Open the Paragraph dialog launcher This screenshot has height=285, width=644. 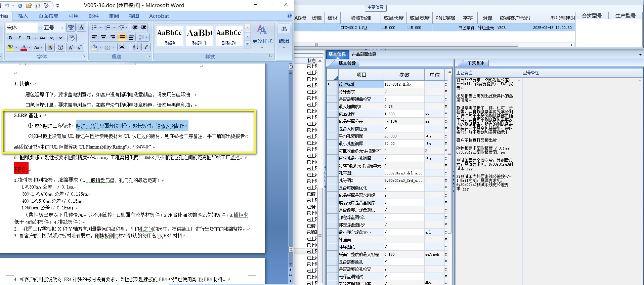[x=148, y=56]
